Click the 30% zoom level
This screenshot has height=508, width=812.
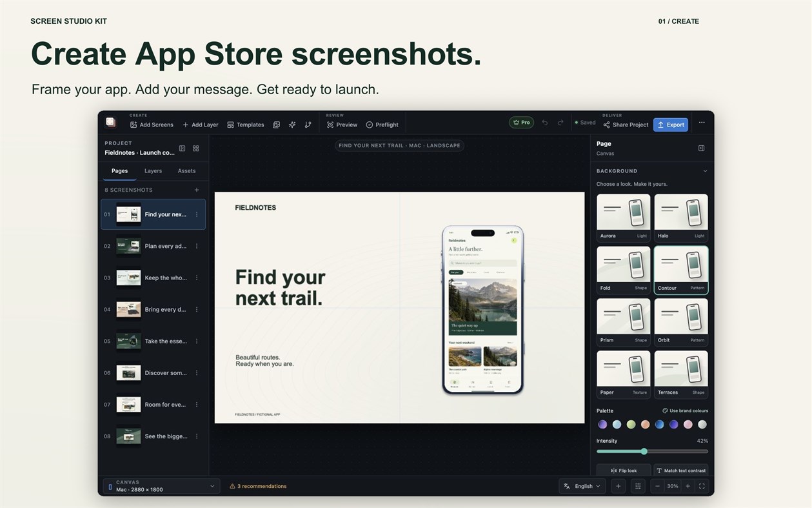673,486
